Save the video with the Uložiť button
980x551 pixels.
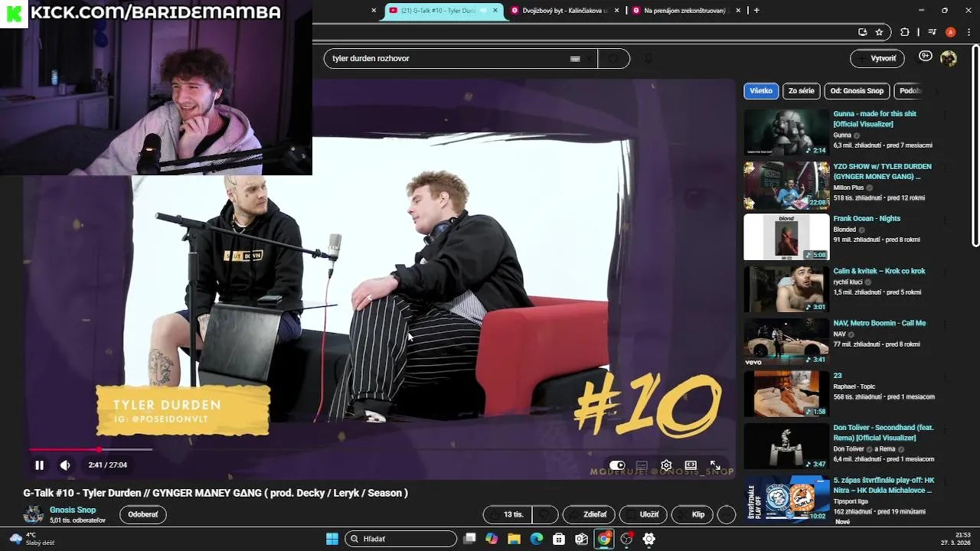click(x=643, y=514)
